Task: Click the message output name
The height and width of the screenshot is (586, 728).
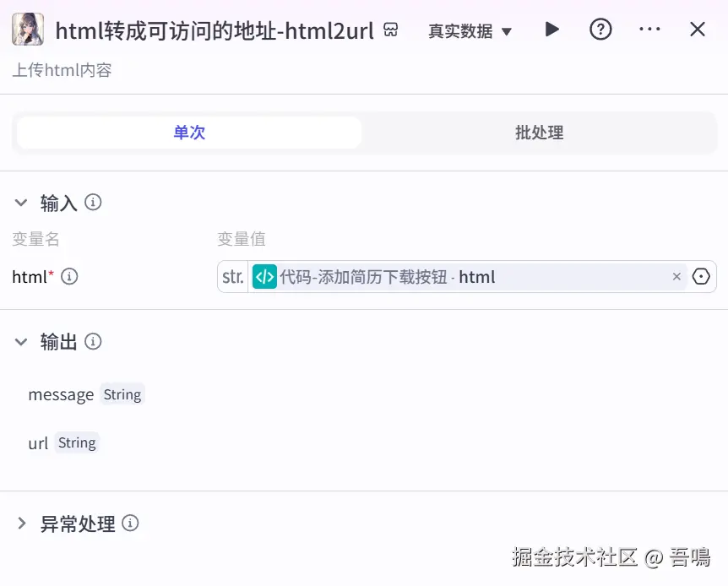Action: [61, 394]
